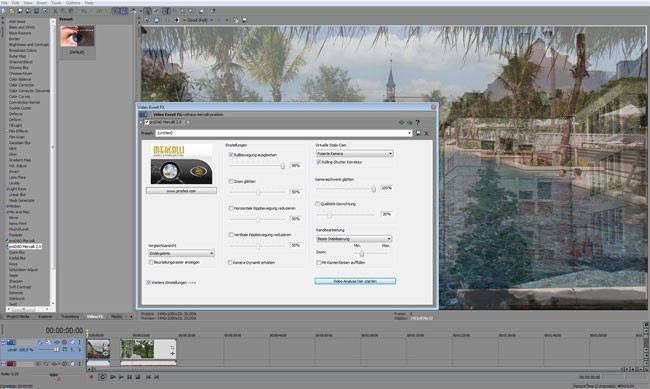Image resolution: width=650 pixels, height=389 pixels.
Task: Open the Project Media tab
Action: click(19, 316)
